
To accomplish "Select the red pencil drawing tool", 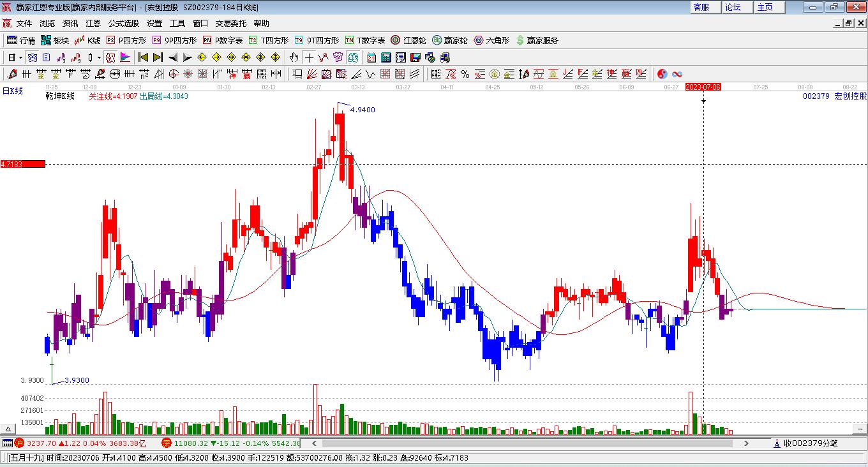I will pyautogui.click(x=11, y=74).
